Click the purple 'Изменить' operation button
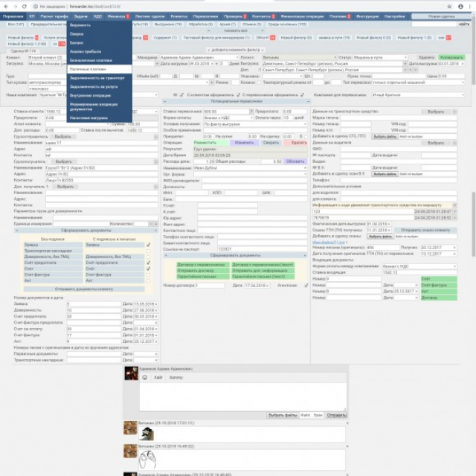Image resolution: width=476 pixels, height=476 pixels. 244,143
